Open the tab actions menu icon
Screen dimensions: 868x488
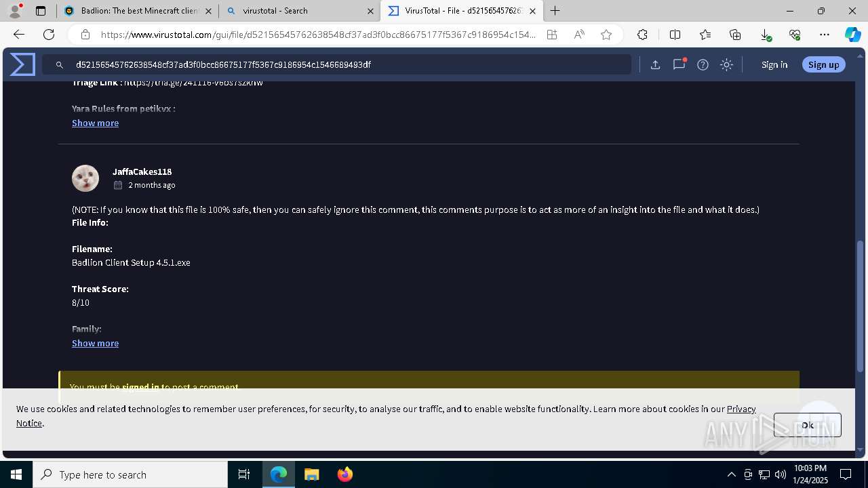[x=41, y=11]
